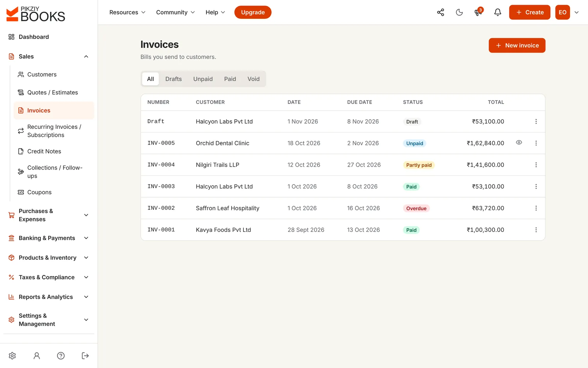
Task: Open actions menu for INV-0002
Action: tap(536, 208)
